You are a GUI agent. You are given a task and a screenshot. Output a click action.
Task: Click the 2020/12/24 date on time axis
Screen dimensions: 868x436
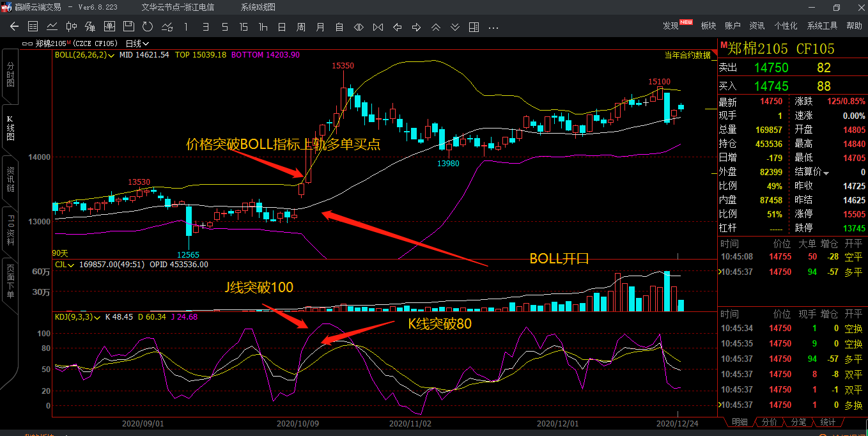679,423
